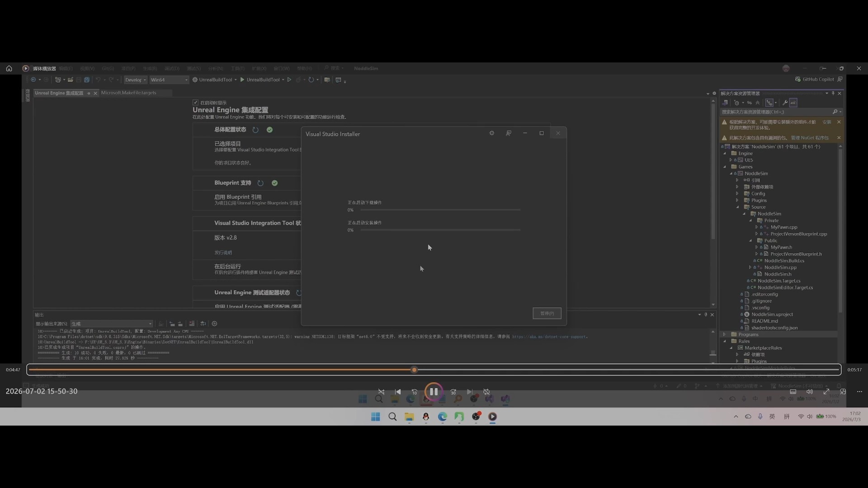Viewport: 868px width, 488px height.
Task: Toggle the 拼 IME mode in the tray
Action: [787, 417]
